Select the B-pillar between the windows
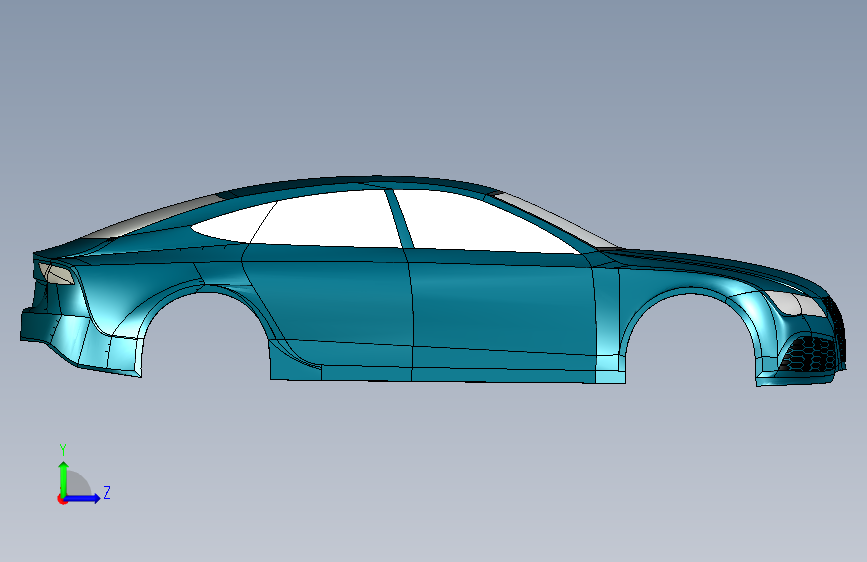Viewport: 867px width, 562px height. (400, 219)
